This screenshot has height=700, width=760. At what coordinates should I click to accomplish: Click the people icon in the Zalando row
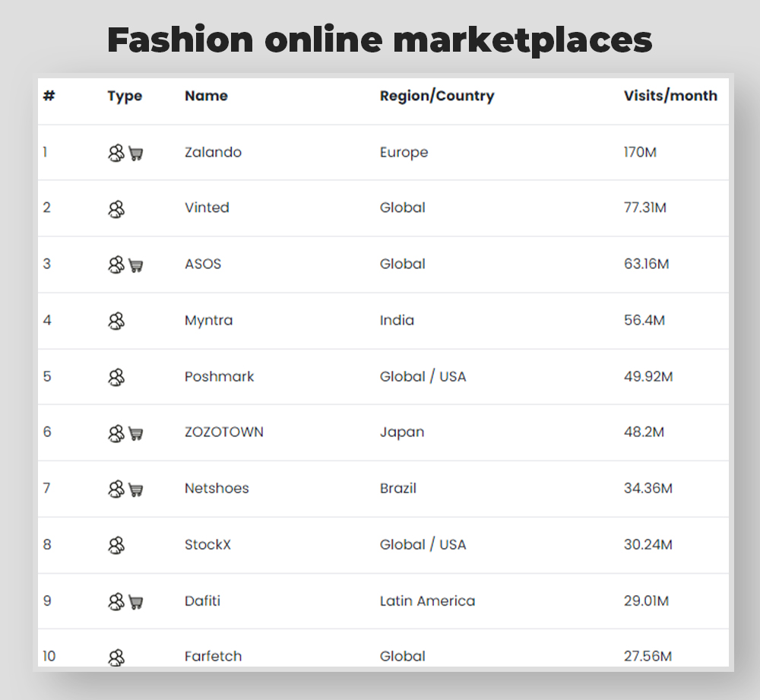tap(116, 154)
